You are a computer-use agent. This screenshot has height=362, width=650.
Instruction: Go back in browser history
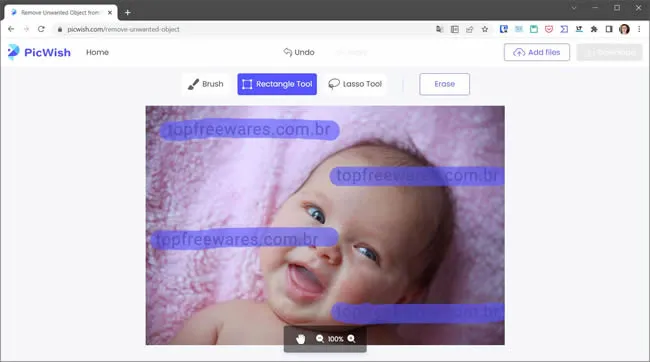point(11,29)
